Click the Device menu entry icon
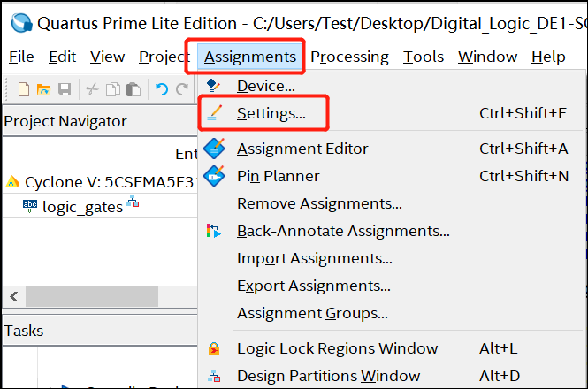Image resolution: width=588 pixels, height=389 pixels. (x=213, y=86)
